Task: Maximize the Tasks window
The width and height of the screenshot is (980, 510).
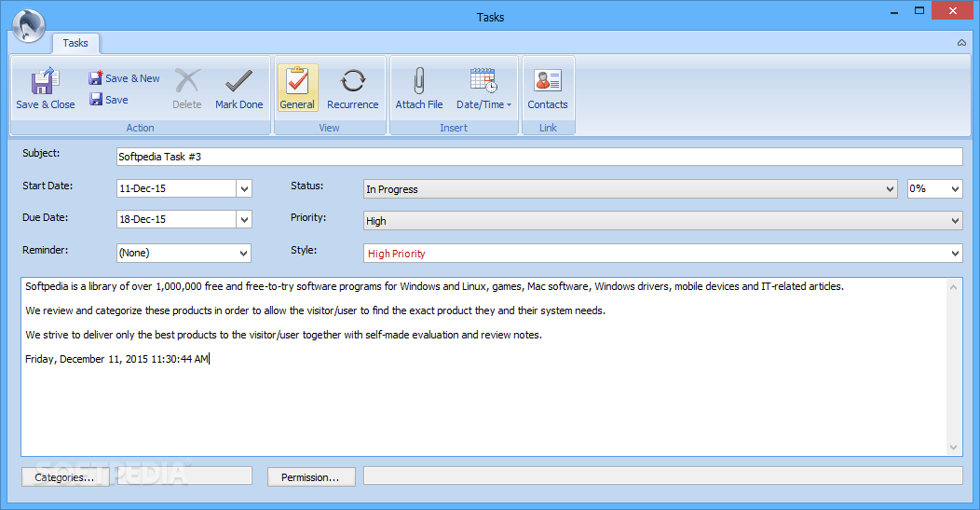Action: coord(919,11)
